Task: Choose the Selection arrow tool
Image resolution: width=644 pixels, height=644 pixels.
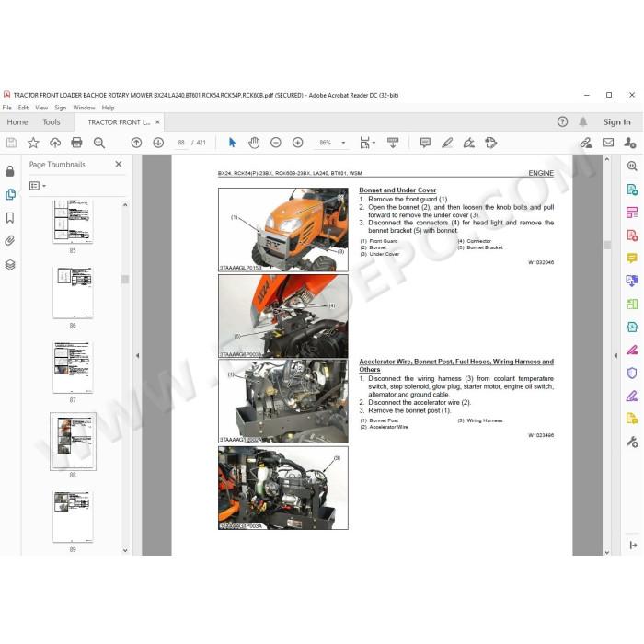Action: pyautogui.click(x=232, y=143)
